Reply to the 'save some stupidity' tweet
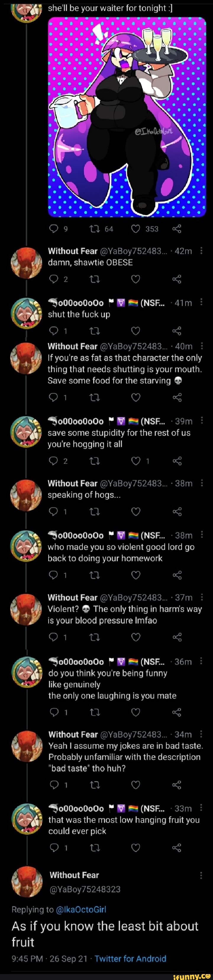This screenshot has height=980, width=213. pyautogui.click(x=54, y=461)
